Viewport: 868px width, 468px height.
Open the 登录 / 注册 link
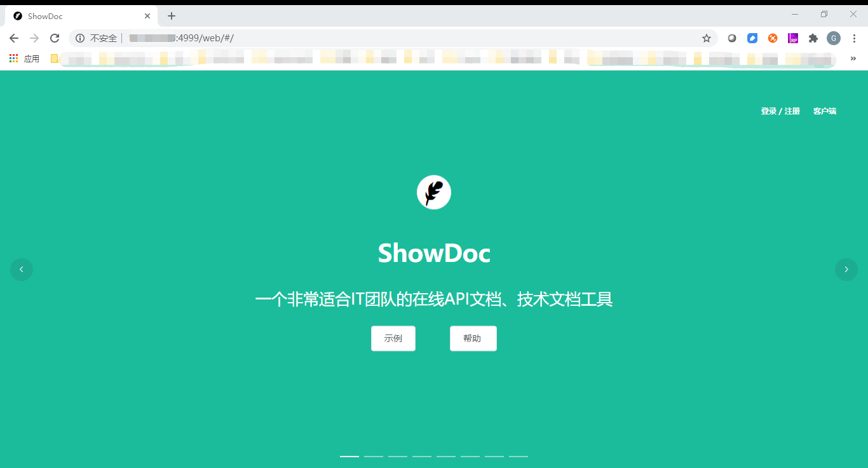(780, 111)
